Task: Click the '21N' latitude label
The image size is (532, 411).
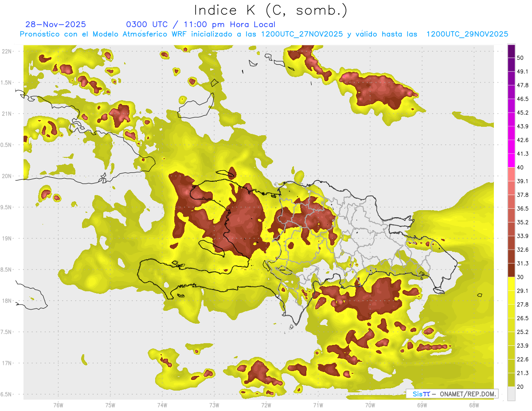Action: click(7, 114)
